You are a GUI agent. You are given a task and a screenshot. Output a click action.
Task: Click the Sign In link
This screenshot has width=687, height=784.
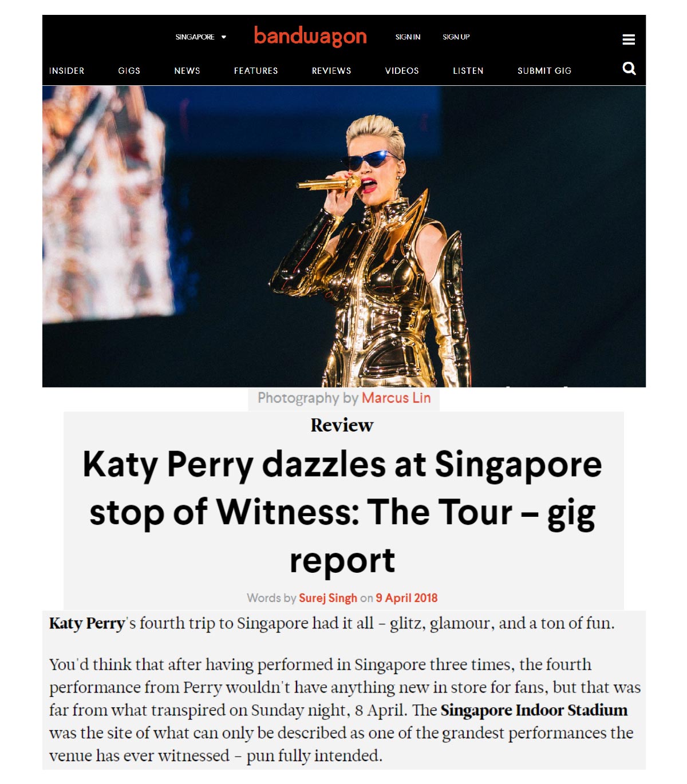pos(408,37)
